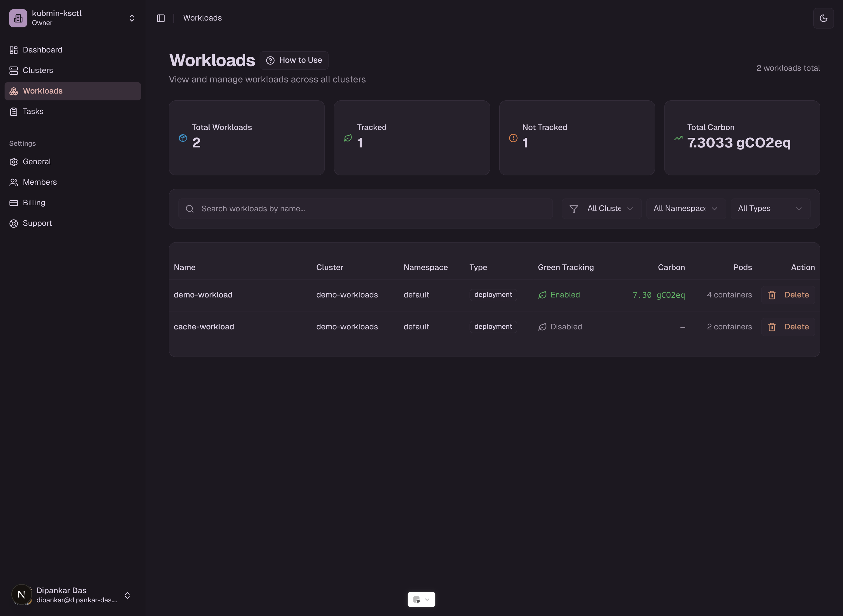Click the trash icon on demo-workload row
843x616 pixels.
tap(772, 295)
